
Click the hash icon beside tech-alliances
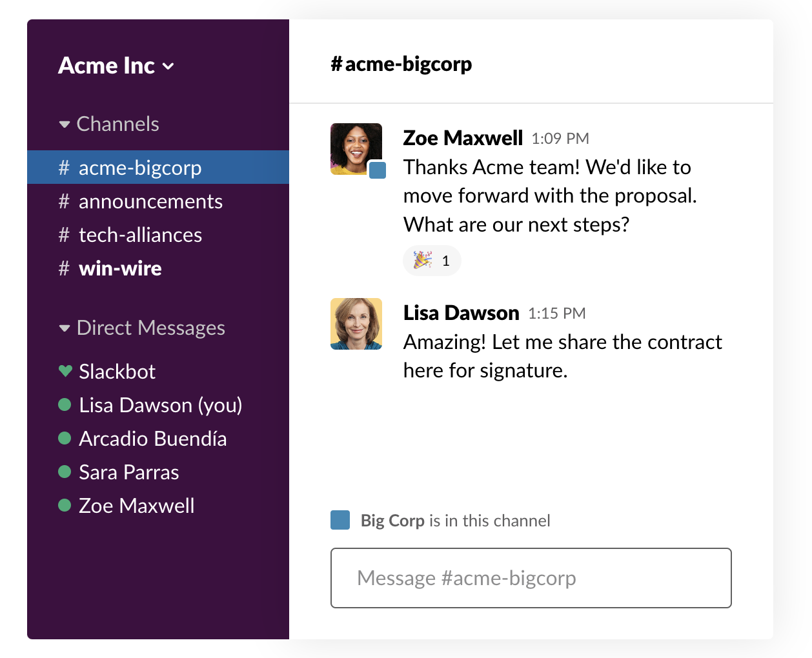coord(64,235)
